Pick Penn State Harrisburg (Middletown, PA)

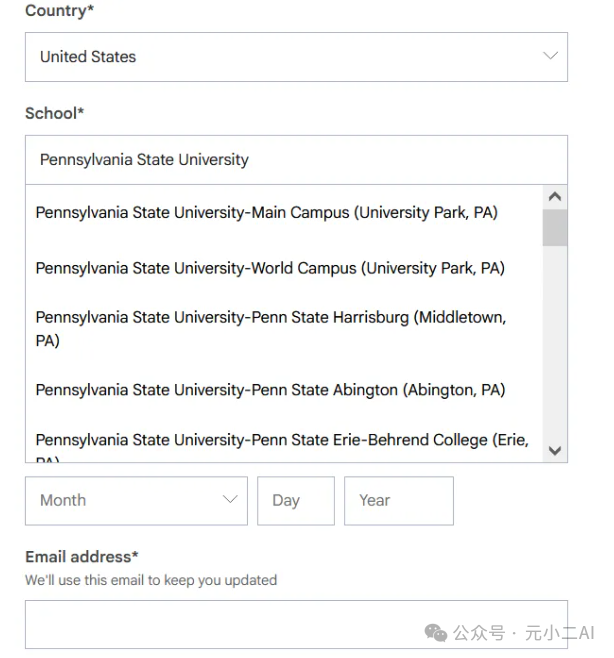pyautogui.click(x=270, y=328)
